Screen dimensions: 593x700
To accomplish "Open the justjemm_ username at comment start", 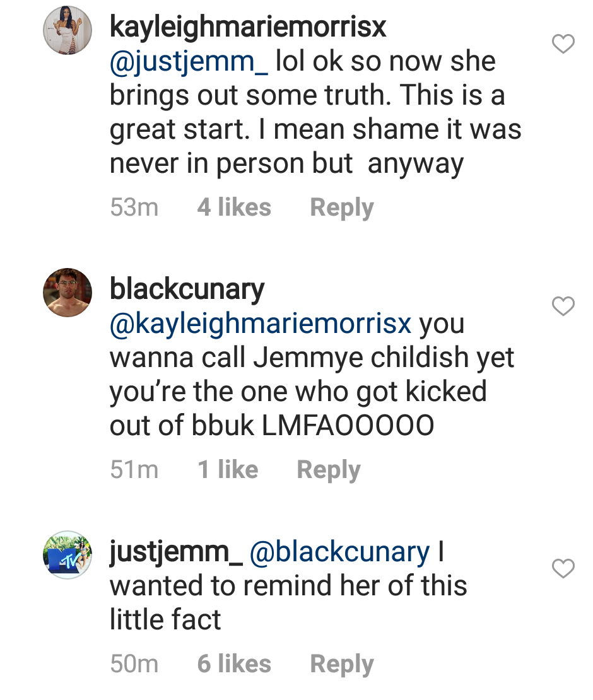I will coord(177,552).
